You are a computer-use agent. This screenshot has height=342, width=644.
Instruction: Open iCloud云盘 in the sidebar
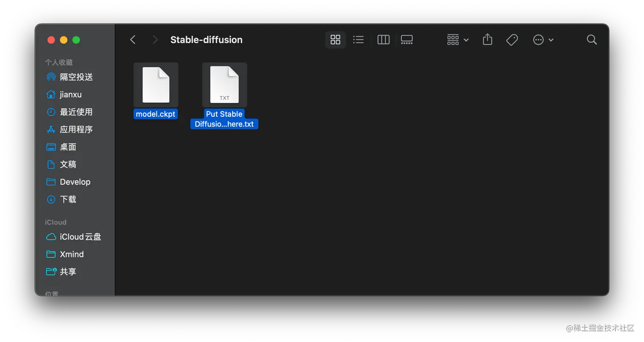click(x=80, y=237)
